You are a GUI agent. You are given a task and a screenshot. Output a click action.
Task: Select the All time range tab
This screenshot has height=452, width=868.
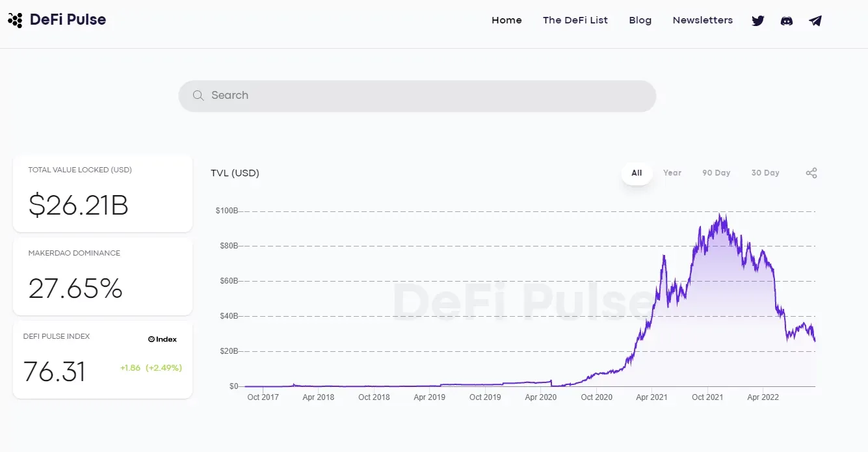pyautogui.click(x=637, y=173)
